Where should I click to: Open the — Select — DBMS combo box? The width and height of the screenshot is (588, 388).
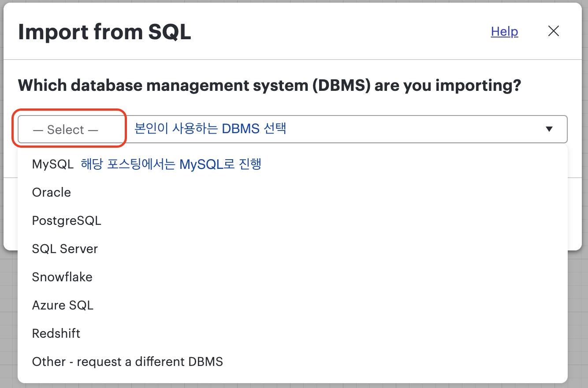292,129
